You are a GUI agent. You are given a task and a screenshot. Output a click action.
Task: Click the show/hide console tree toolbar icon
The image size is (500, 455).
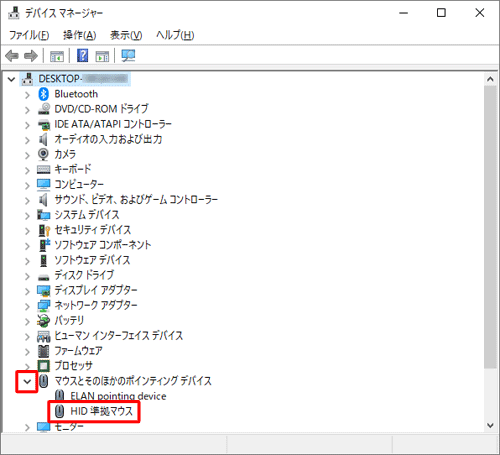coord(57,56)
